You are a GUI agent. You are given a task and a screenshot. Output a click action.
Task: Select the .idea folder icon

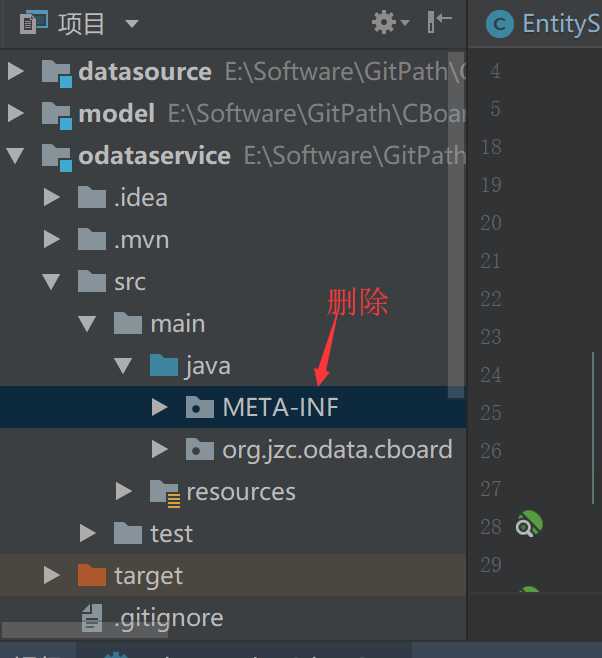coord(92,197)
